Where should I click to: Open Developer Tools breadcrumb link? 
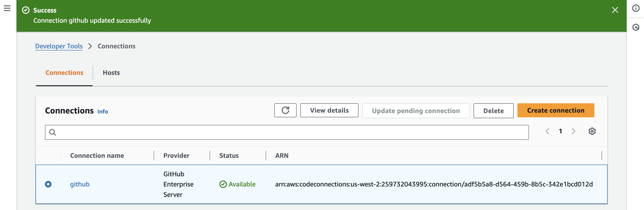pos(59,46)
